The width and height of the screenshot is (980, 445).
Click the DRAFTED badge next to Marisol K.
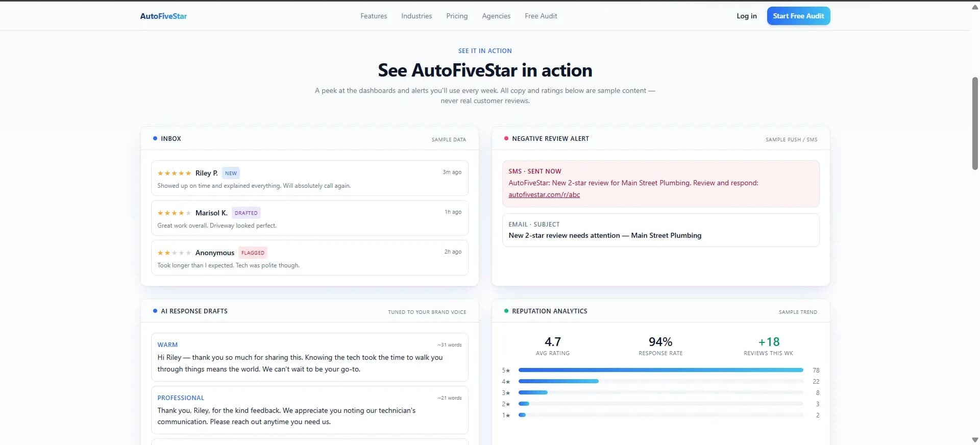(246, 213)
